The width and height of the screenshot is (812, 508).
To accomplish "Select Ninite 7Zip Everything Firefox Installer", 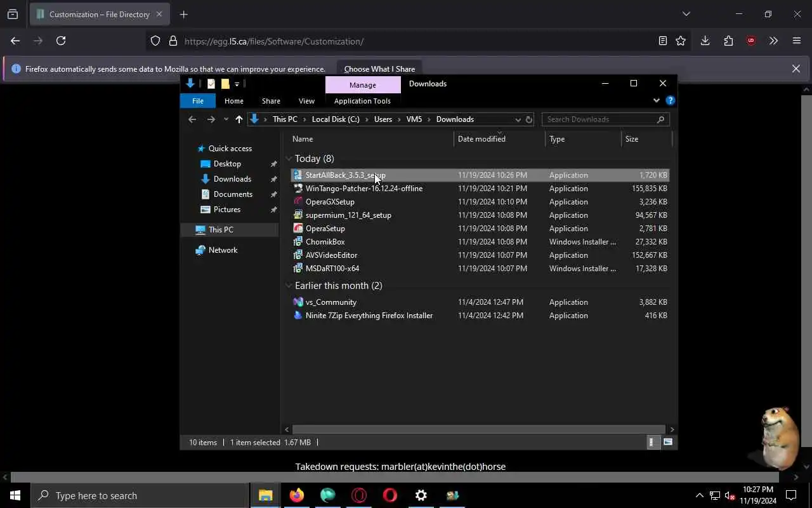I will pyautogui.click(x=480, y=316).
